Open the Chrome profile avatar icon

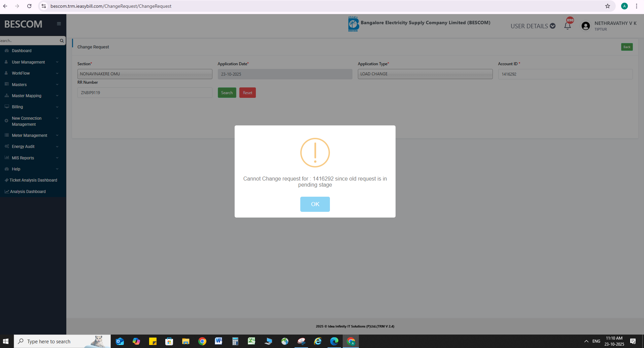(624, 6)
